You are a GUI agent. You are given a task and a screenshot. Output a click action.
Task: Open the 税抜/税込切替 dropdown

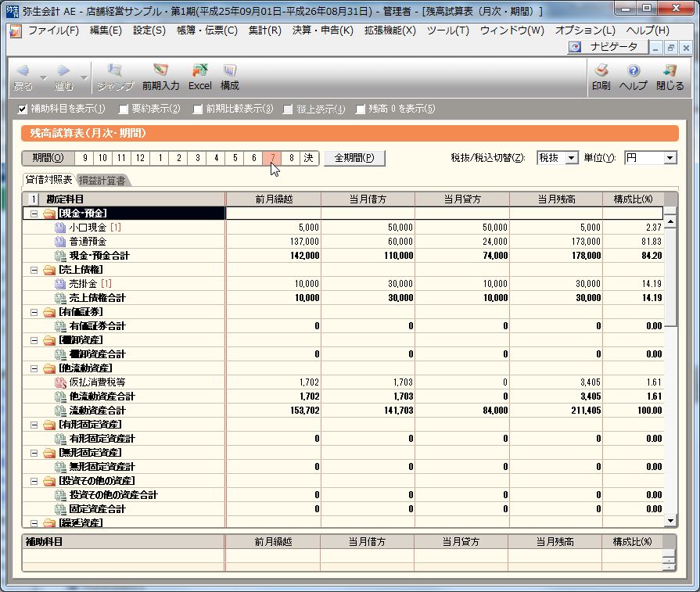coord(571,158)
